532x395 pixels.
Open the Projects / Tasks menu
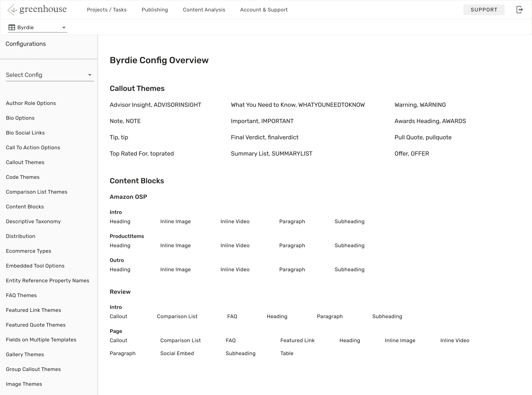[107, 10]
